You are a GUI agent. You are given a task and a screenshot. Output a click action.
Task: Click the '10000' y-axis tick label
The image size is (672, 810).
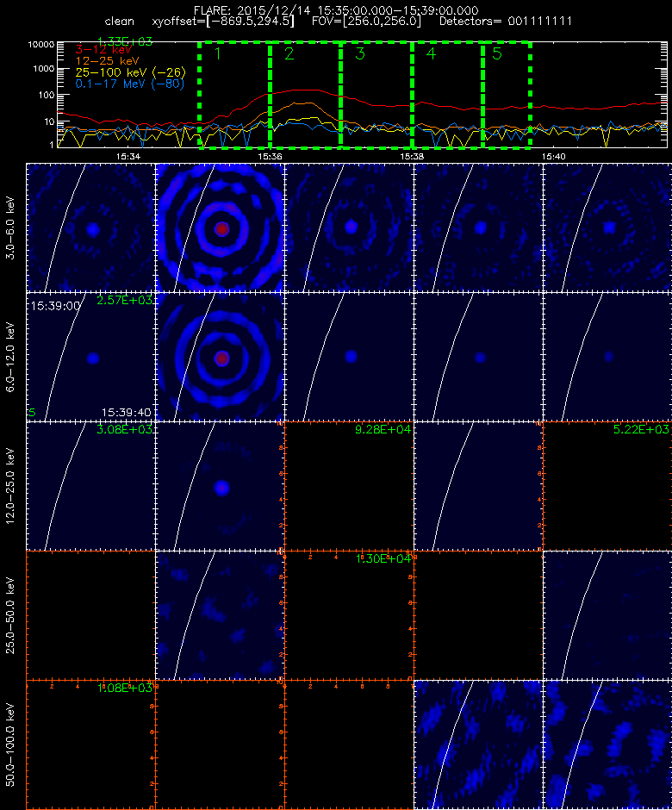pos(40,45)
